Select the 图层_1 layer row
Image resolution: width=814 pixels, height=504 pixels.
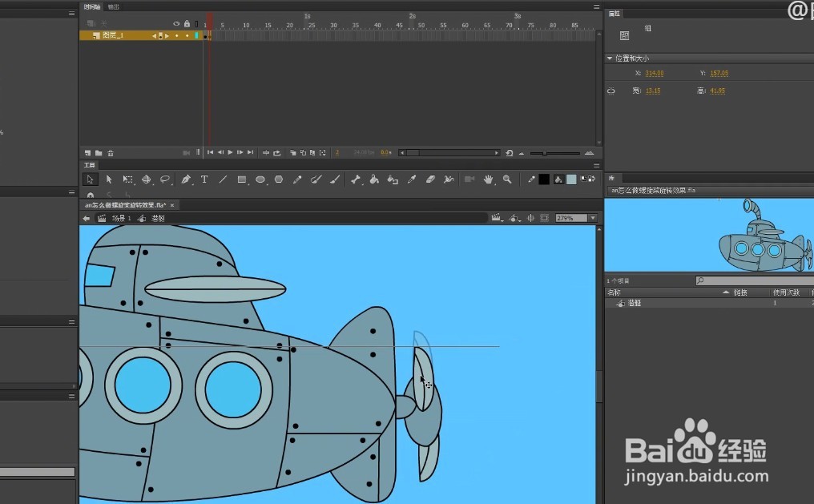click(x=141, y=36)
